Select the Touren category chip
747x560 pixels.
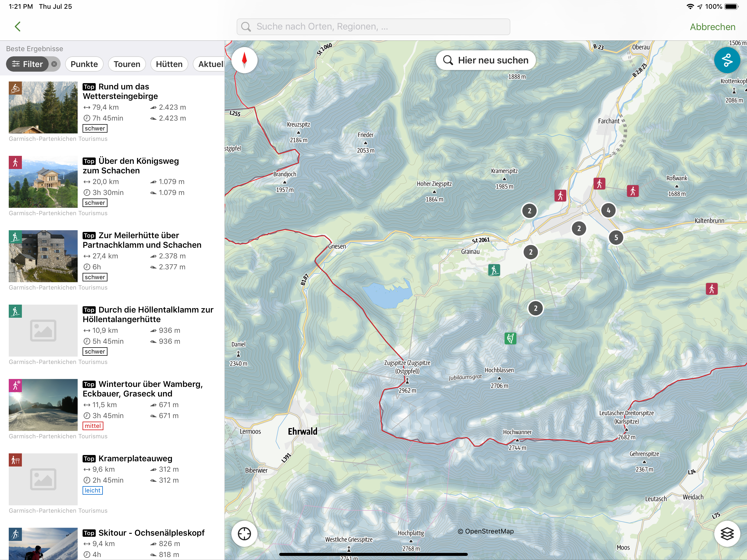tap(127, 64)
